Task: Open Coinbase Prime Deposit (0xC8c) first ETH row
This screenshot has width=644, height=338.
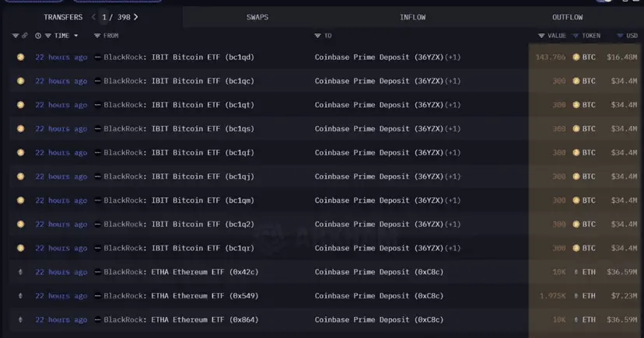Action: coord(379,271)
